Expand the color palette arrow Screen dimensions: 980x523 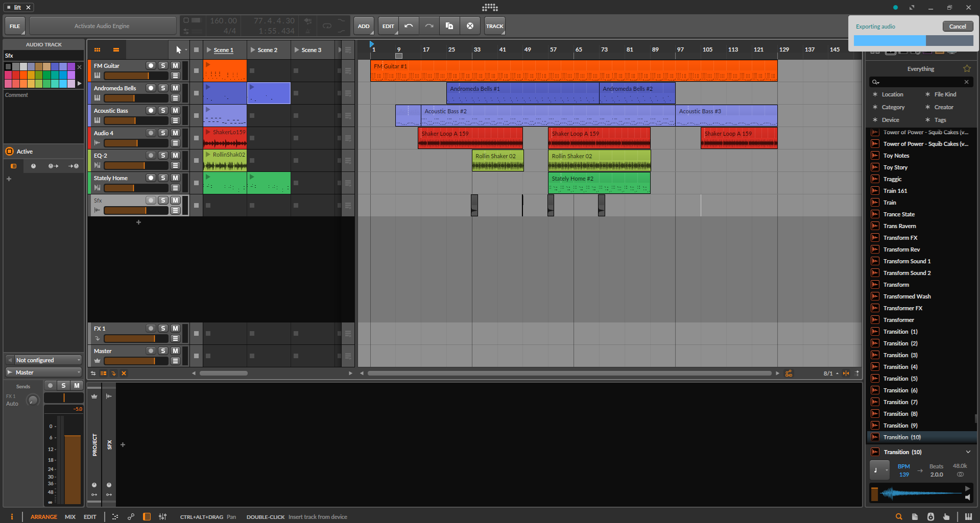pos(79,83)
